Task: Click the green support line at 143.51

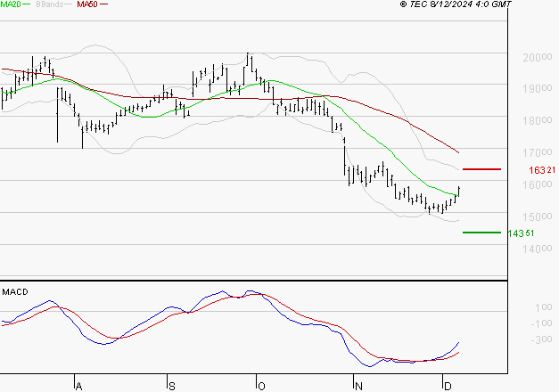Action: [x=482, y=233]
